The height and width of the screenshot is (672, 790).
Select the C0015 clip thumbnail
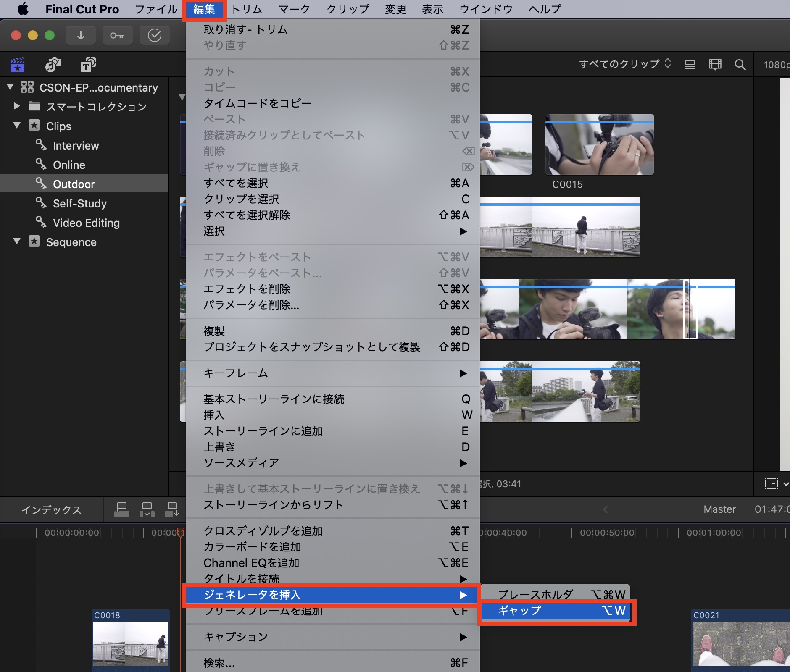pyautogui.click(x=599, y=144)
